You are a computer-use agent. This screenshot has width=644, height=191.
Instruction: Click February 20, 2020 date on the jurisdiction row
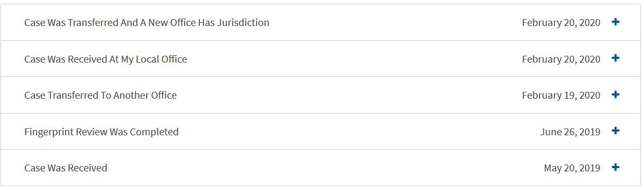coord(561,23)
